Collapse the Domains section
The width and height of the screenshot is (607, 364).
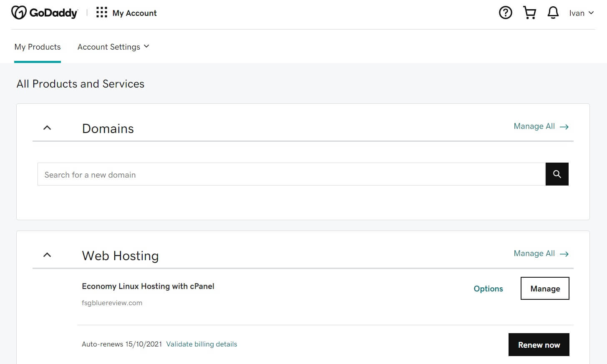(47, 128)
